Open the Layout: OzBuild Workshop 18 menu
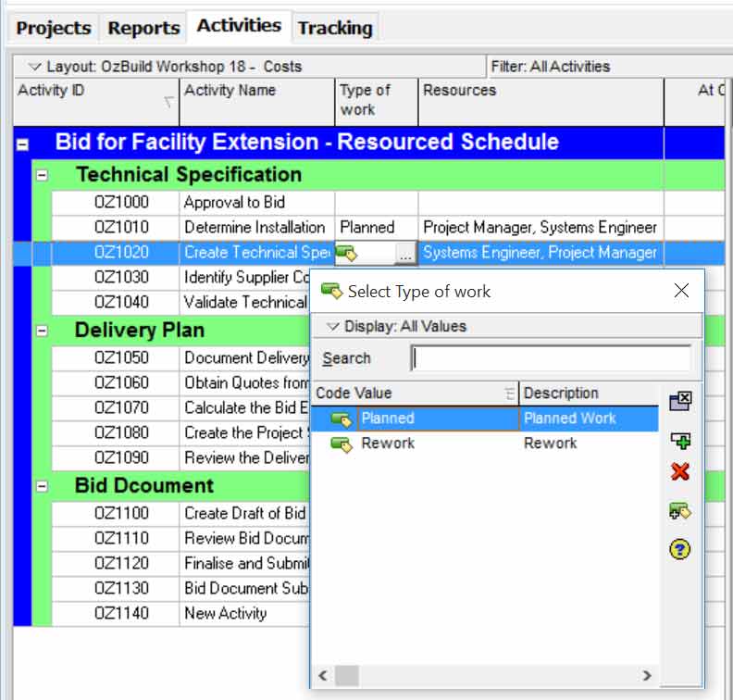This screenshot has width=733, height=700. pos(35,67)
